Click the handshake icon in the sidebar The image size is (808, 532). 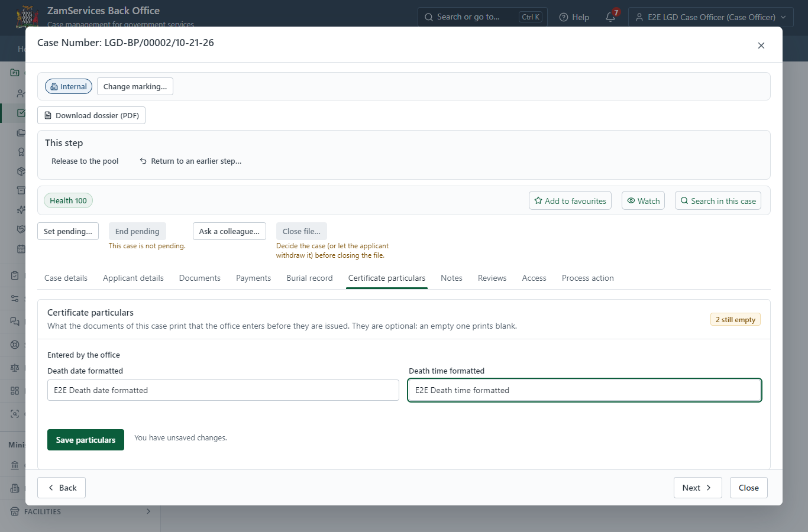click(21, 229)
